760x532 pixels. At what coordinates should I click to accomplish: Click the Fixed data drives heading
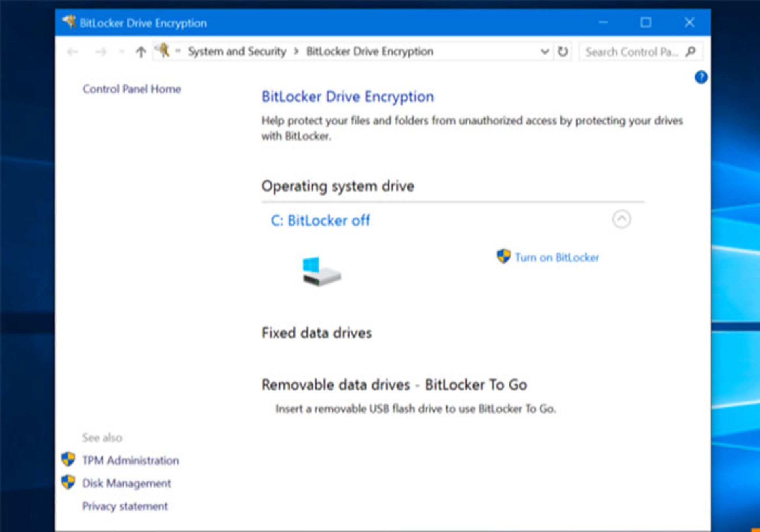[x=317, y=333]
